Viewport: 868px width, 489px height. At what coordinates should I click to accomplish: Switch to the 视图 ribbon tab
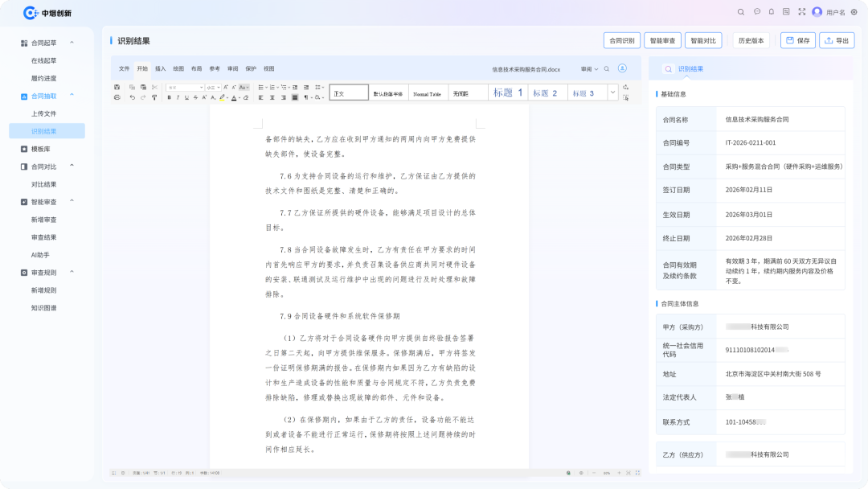click(269, 68)
